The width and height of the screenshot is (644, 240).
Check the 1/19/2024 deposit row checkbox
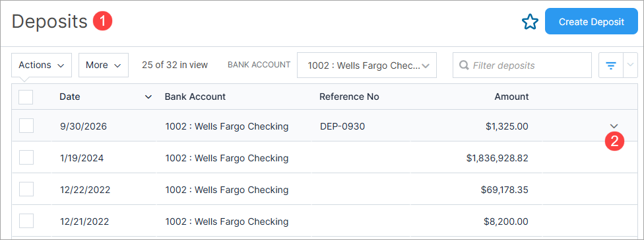pyautogui.click(x=26, y=157)
